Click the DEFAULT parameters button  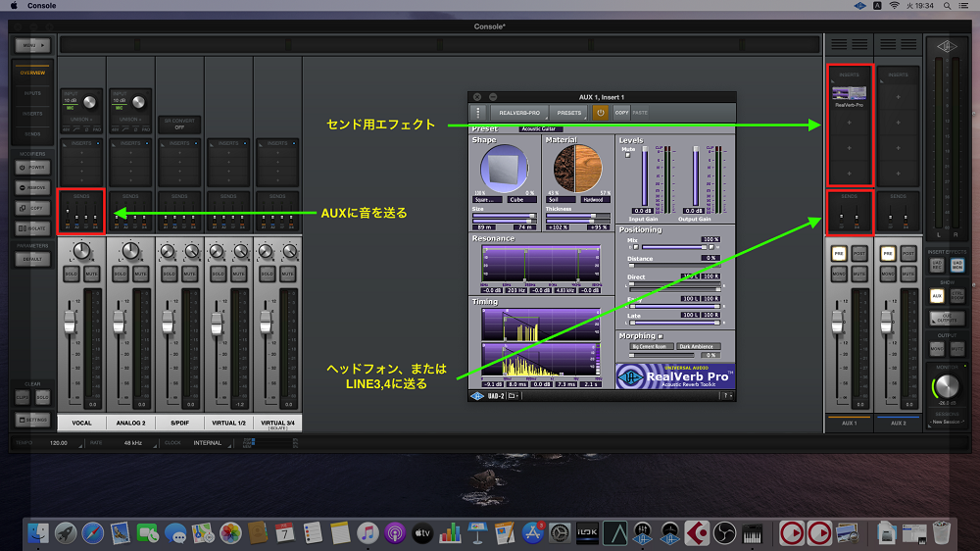[32, 259]
